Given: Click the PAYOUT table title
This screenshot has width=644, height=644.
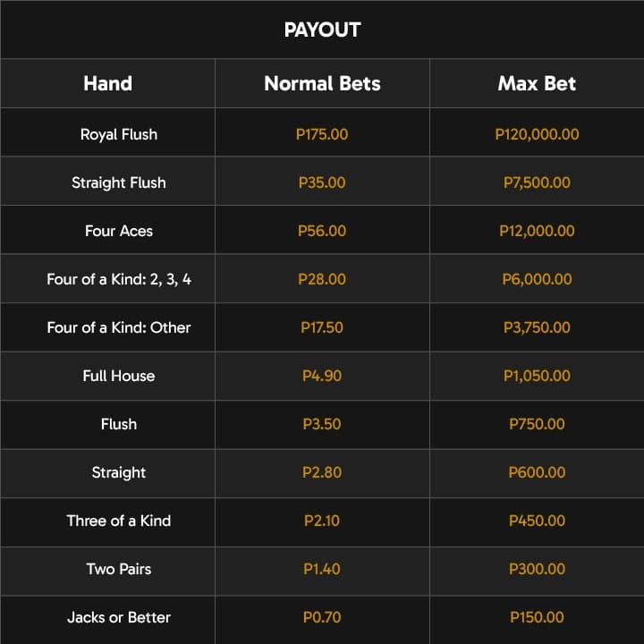Looking at the screenshot, I should (x=322, y=30).
